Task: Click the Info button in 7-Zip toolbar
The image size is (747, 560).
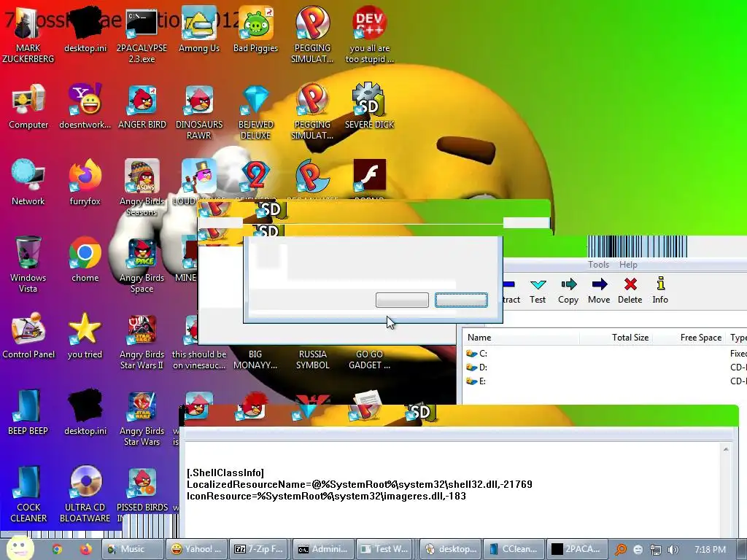Action: click(659, 291)
